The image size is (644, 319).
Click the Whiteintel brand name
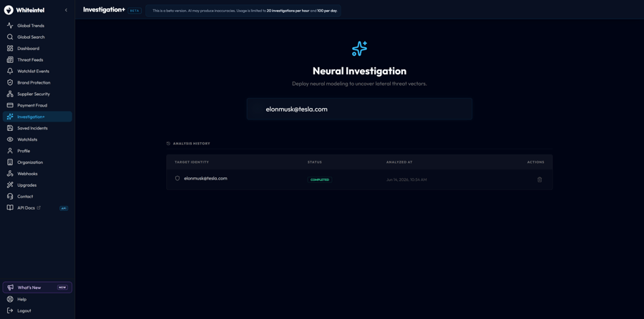(31, 10)
